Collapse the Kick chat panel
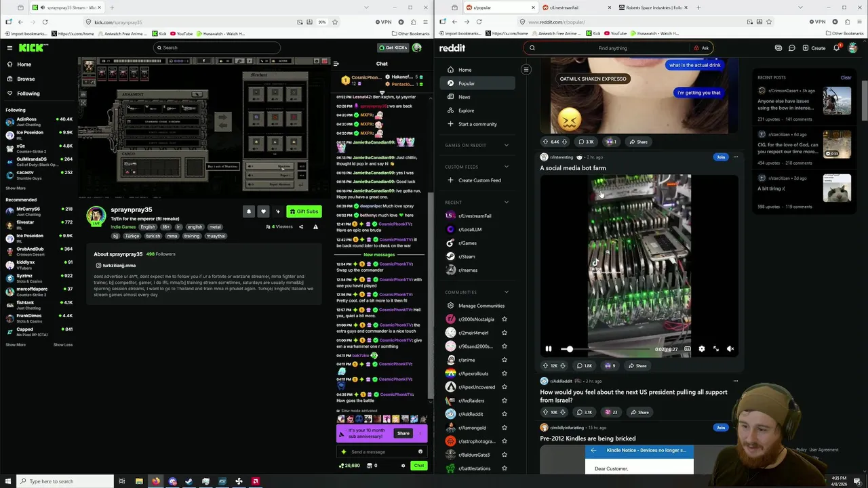This screenshot has width=868, height=488. pos(336,64)
